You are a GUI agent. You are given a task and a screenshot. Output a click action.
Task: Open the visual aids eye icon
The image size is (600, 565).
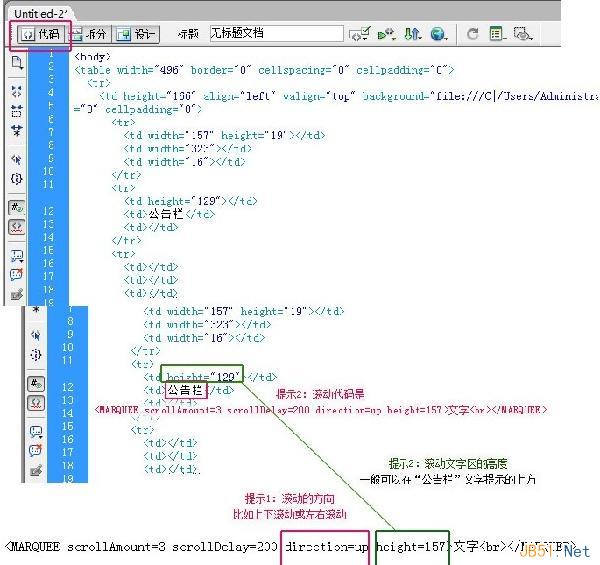point(523,34)
